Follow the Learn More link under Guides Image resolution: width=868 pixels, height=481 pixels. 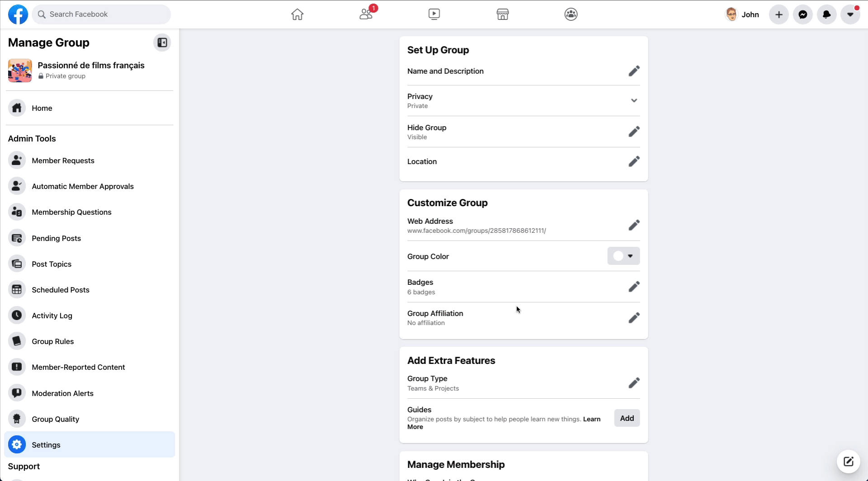tap(504, 423)
